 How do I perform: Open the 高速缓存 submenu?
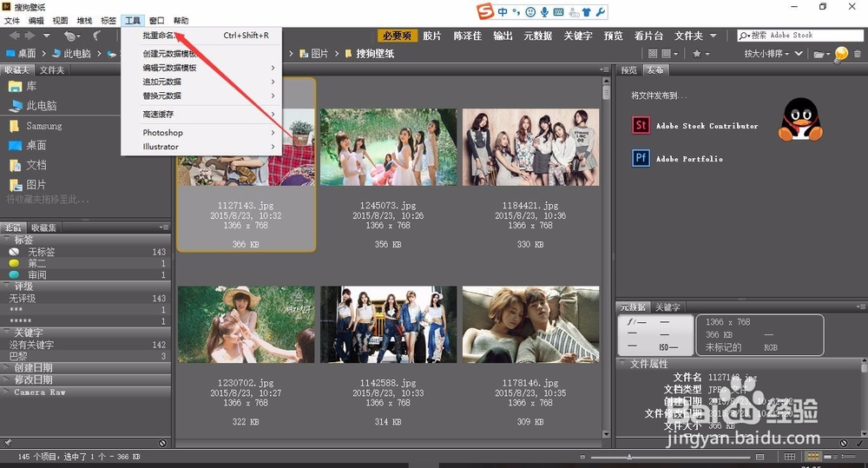pyautogui.click(x=201, y=114)
